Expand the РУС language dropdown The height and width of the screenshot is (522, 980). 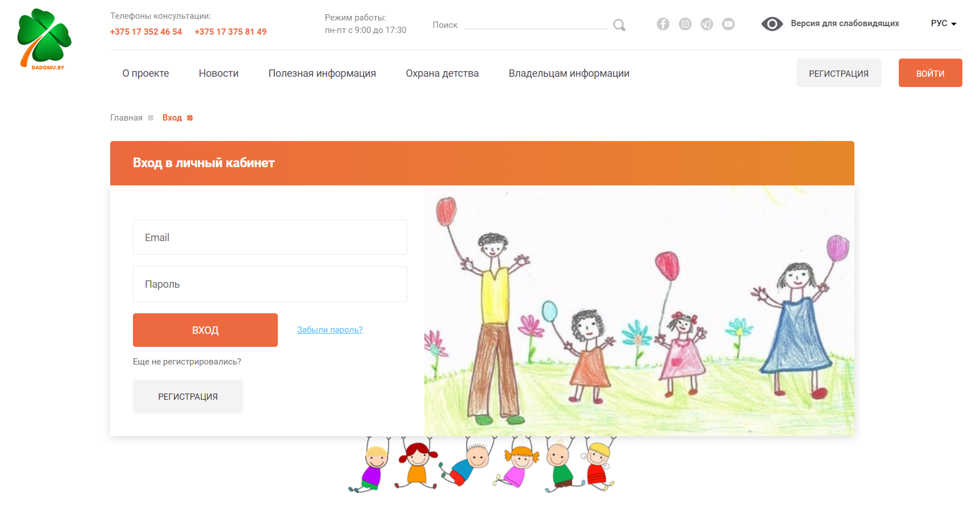coord(944,23)
